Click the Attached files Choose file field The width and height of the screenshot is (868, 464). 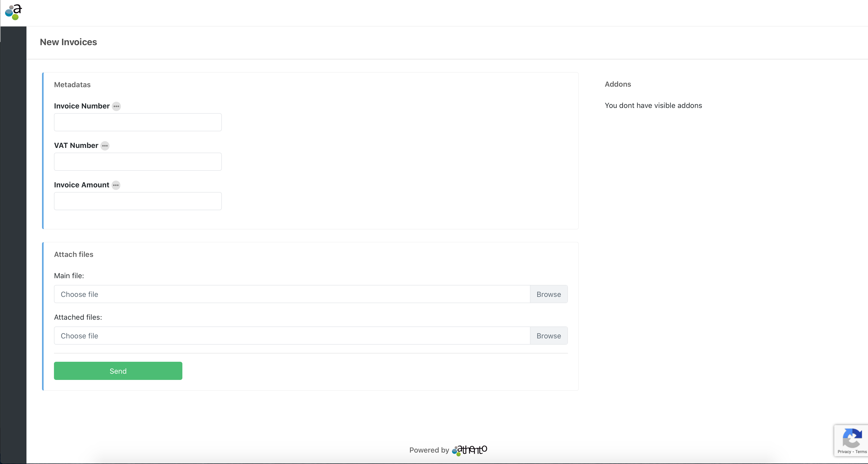tap(292, 336)
